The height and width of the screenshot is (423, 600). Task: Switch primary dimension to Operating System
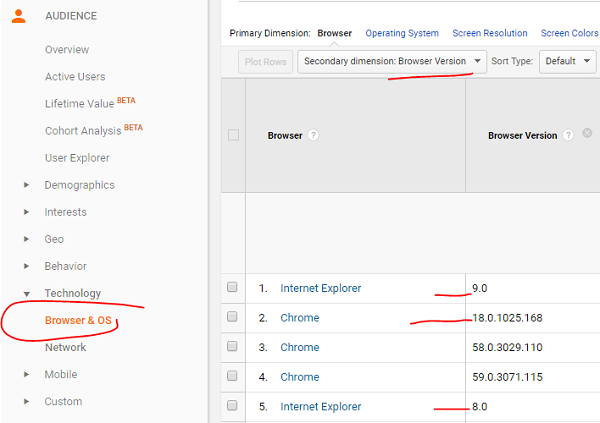click(x=402, y=33)
